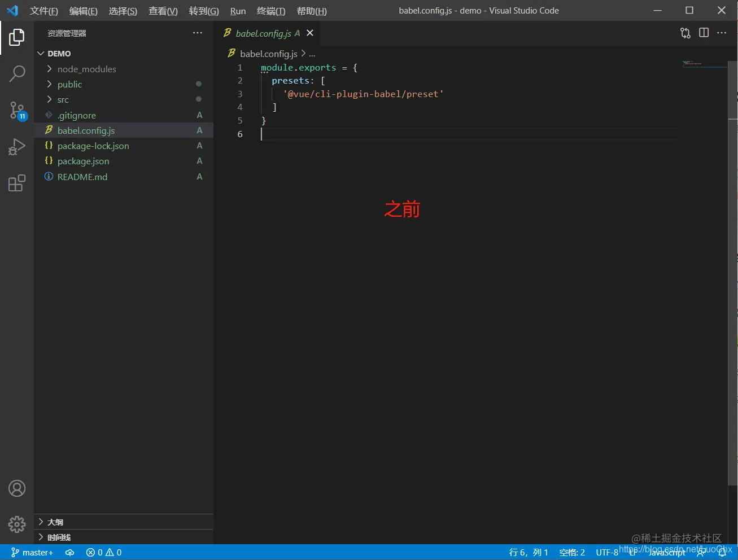Click the A status badge next to README.md
This screenshot has width=738, height=560.
[x=199, y=177]
